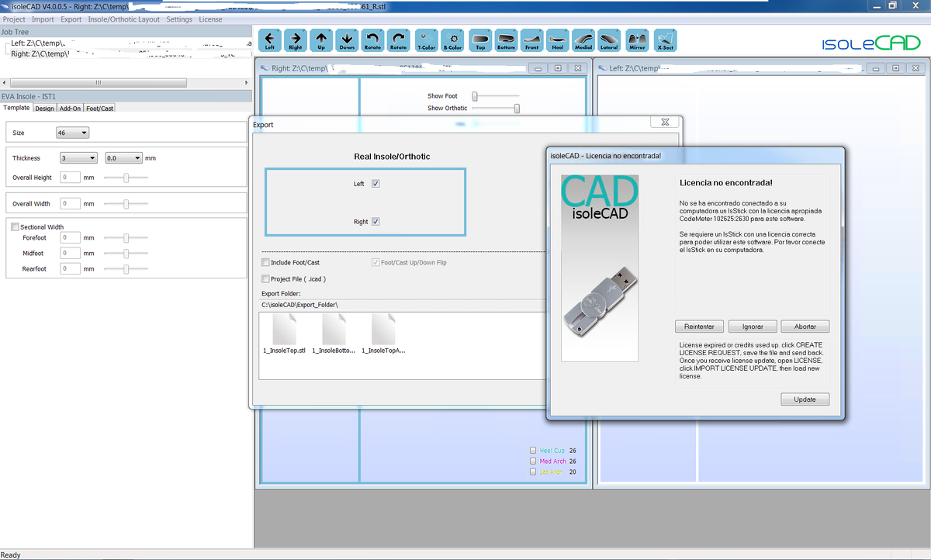Adjust the Forefoot width slider
This screenshot has height=560, width=931.
126,237
